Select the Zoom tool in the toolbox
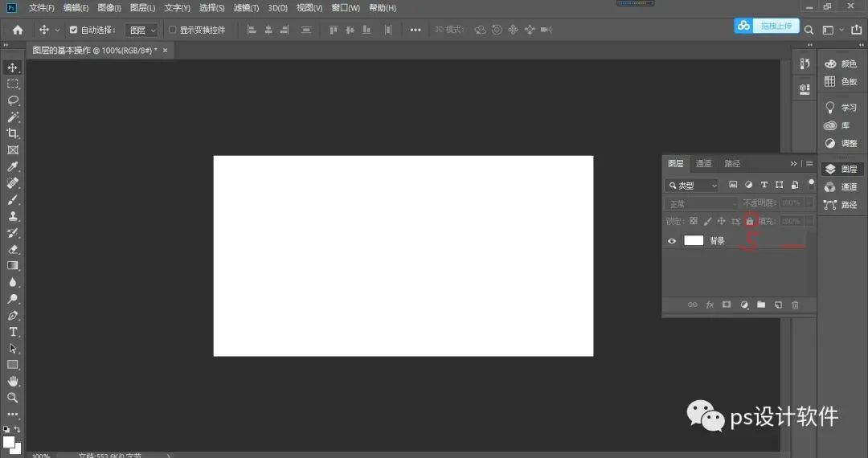The width and height of the screenshot is (868, 458). pyautogui.click(x=13, y=398)
